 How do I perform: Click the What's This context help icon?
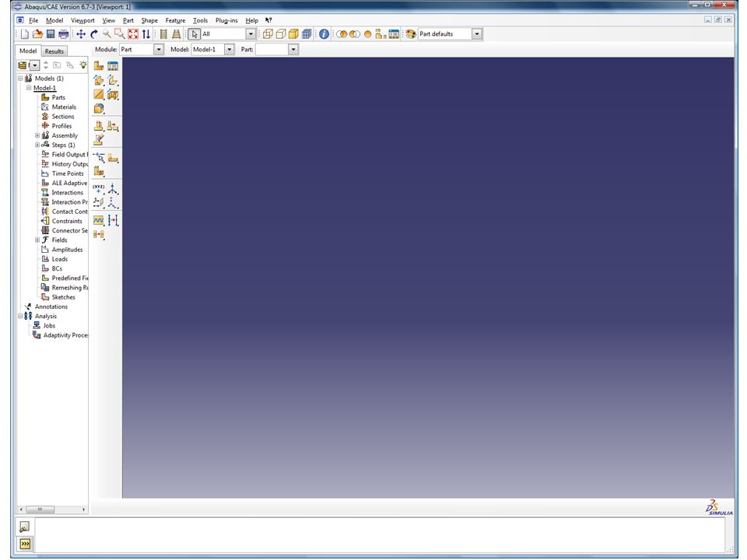(268, 20)
